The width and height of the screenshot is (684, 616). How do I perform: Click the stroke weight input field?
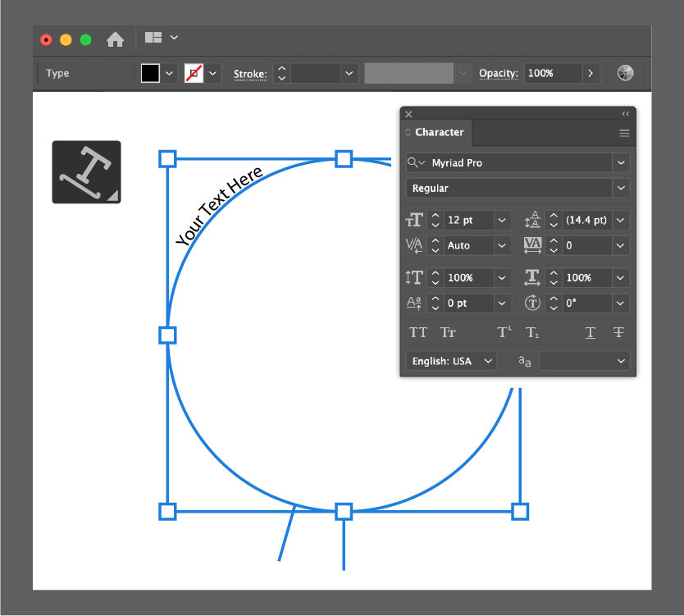pos(316,73)
